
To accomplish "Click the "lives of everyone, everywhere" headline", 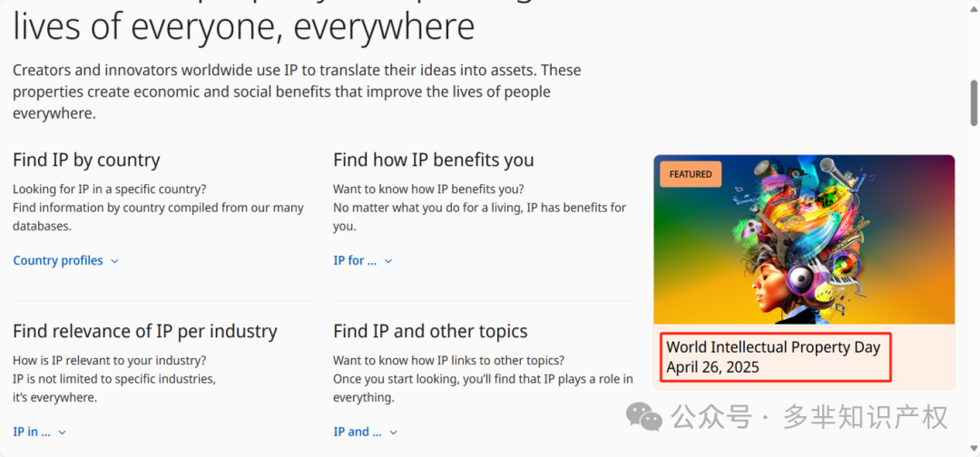I will pos(244,26).
